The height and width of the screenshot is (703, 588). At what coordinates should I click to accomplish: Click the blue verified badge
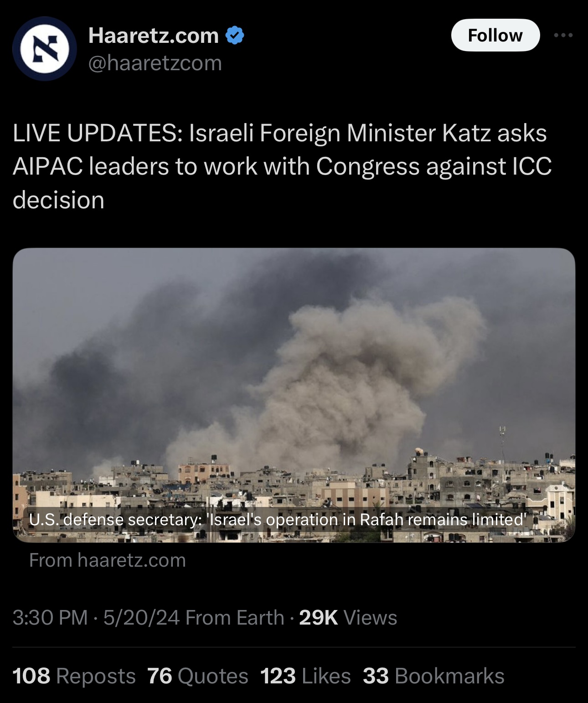click(x=235, y=36)
